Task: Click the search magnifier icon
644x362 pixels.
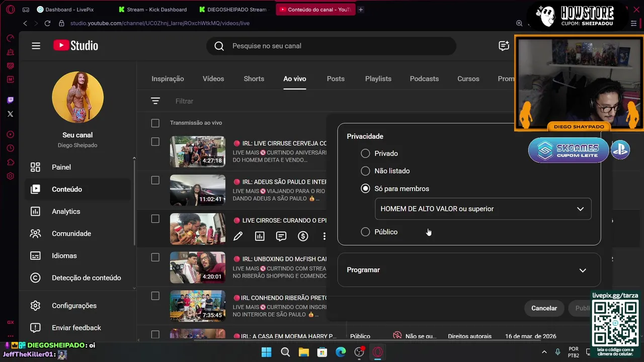Action: click(x=219, y=46)
